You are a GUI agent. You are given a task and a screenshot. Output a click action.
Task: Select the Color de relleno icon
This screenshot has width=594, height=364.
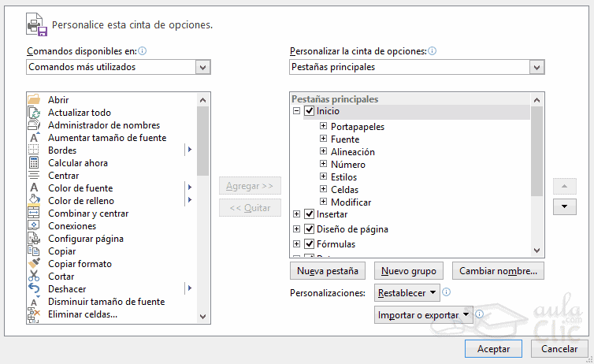34,201
